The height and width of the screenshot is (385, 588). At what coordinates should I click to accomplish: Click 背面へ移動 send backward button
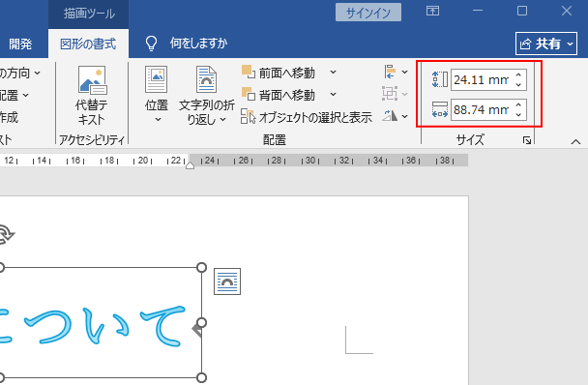(279, 95)
